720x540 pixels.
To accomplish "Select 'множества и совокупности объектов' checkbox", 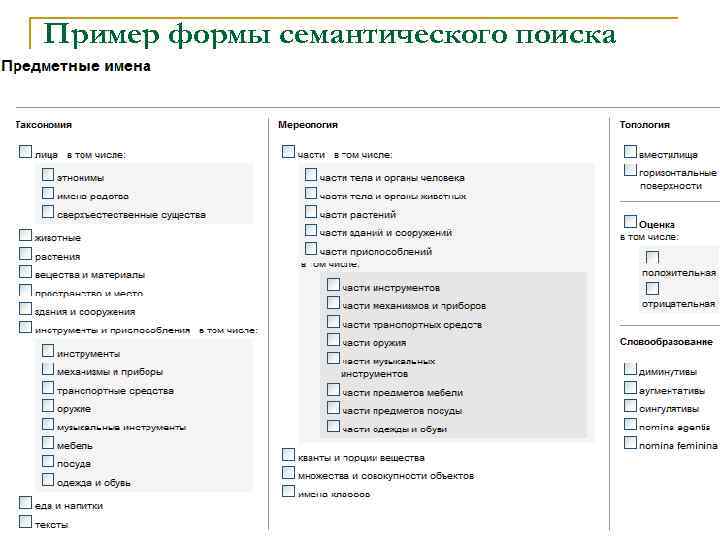I will coord(288,473).
